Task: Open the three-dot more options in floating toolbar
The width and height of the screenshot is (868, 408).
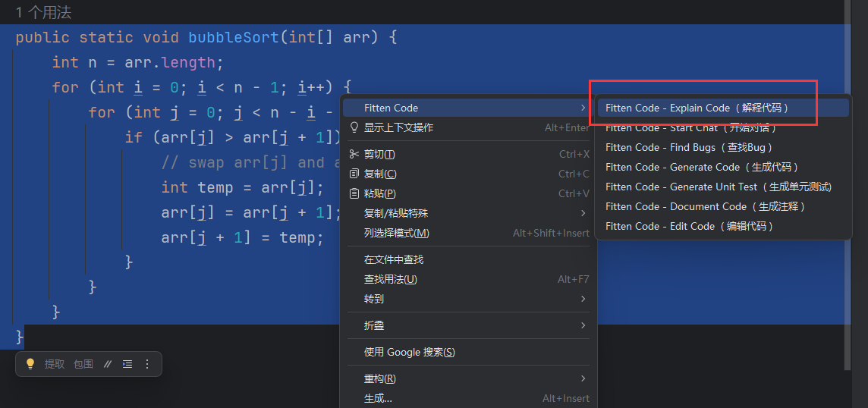Action: (147, 364)
